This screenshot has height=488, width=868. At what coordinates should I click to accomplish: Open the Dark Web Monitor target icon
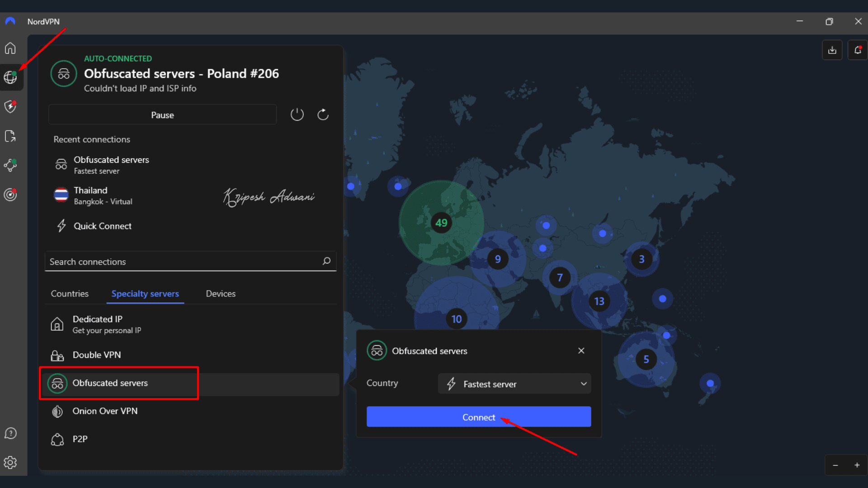pos(10,195)
